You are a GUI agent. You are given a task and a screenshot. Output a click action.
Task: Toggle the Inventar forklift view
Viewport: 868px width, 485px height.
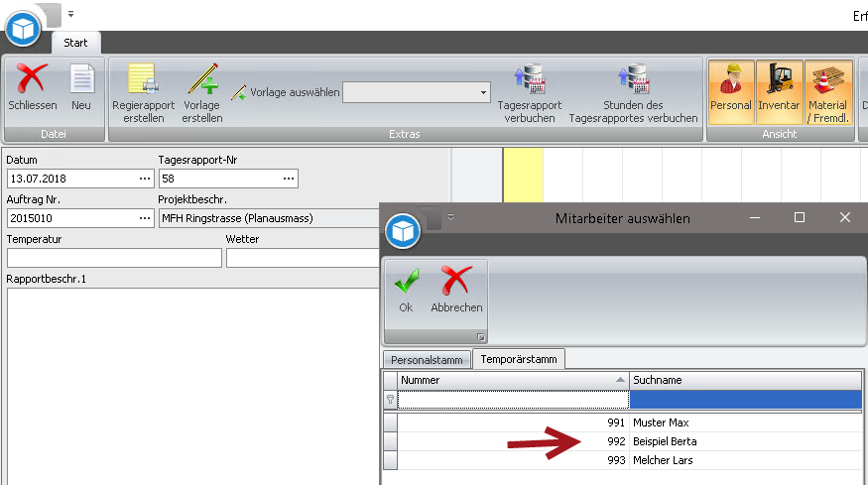click(779, 92)
